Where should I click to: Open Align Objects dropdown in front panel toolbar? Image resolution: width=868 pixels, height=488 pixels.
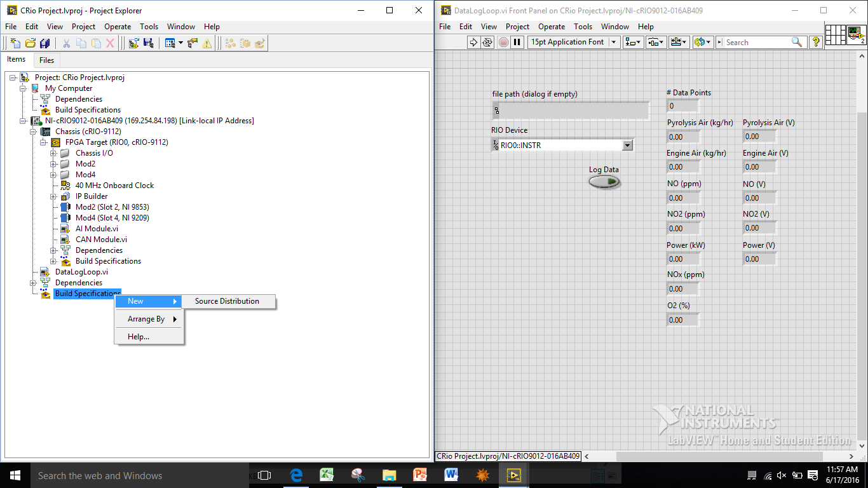634,42
